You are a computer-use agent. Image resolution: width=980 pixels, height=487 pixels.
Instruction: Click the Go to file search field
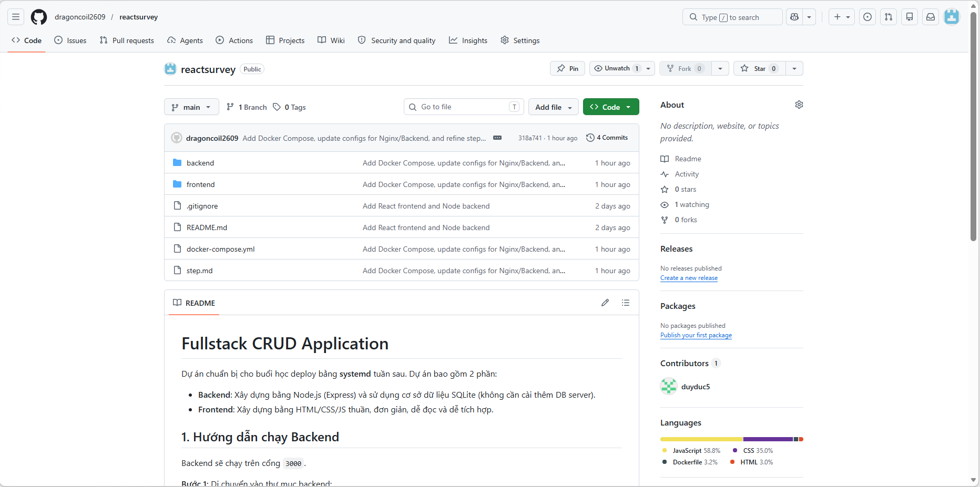click(464, 107)
